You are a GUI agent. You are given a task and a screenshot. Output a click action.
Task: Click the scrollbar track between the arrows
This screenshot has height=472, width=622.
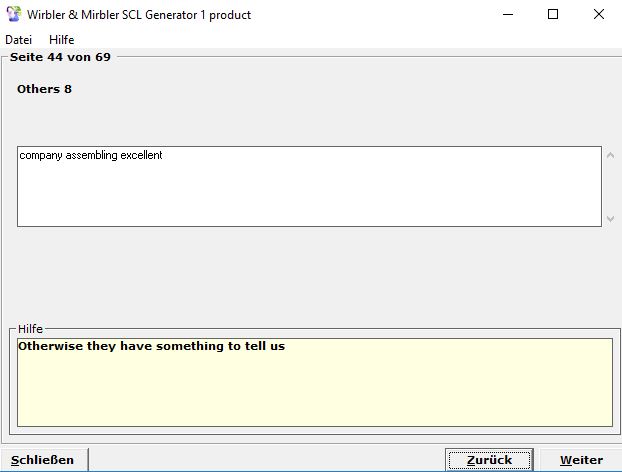pos(610,187)
